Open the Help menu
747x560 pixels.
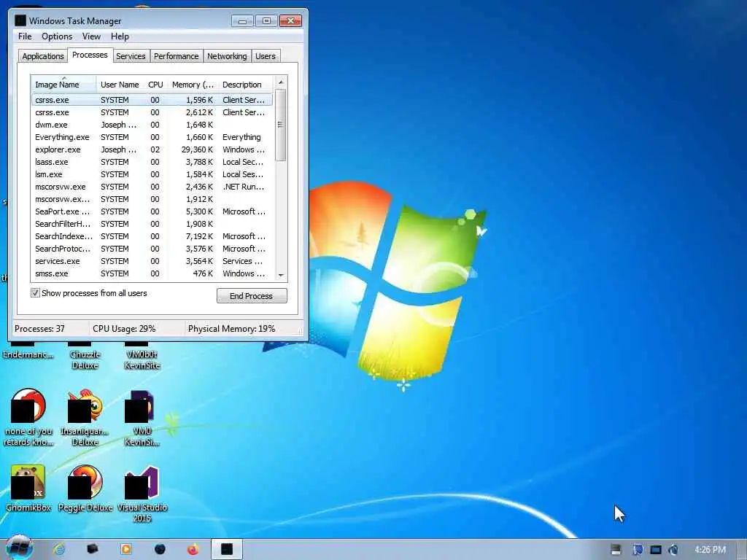120,36
